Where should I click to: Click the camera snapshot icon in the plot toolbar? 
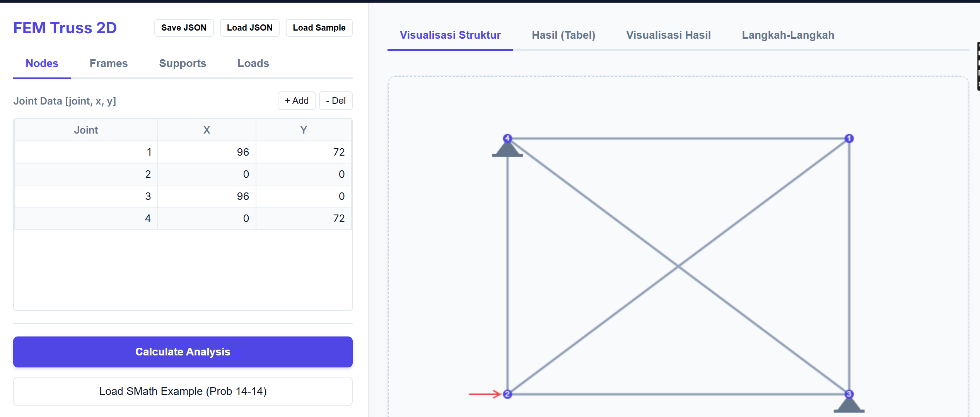pyautogui.click(x=978, y=45)
